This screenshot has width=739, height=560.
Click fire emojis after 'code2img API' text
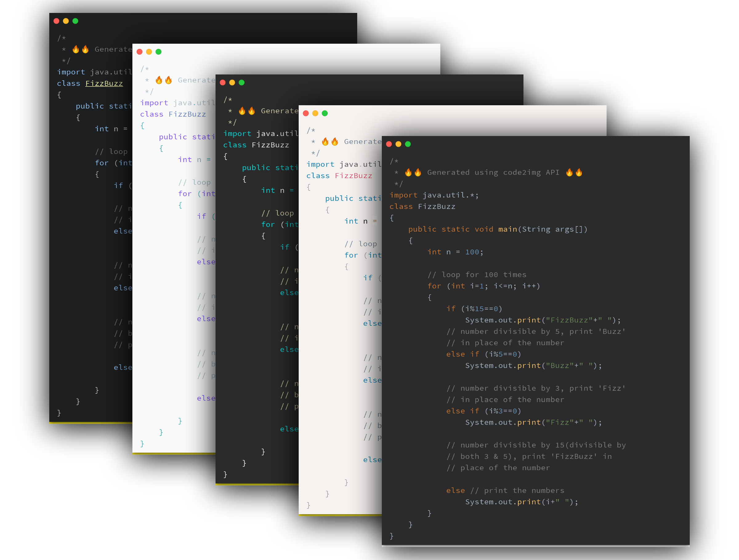[x=574, y=172]
